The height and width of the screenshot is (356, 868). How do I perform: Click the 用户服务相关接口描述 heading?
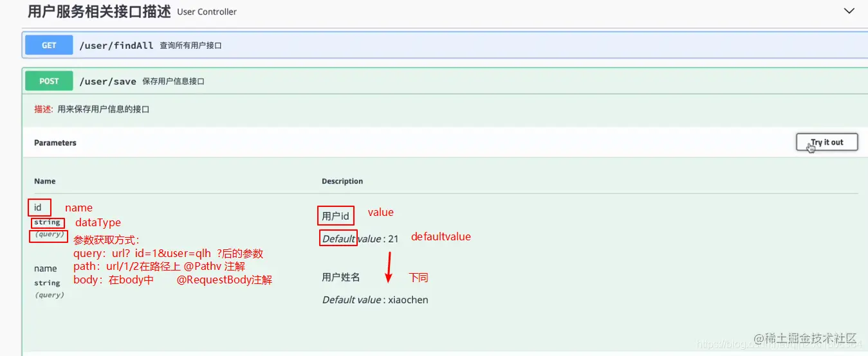(x=99, y=11)
